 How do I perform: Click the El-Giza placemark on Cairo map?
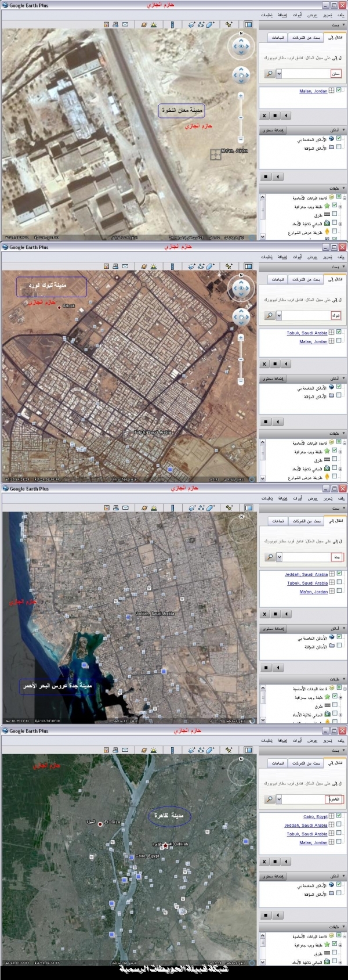[x=100, y=824]
